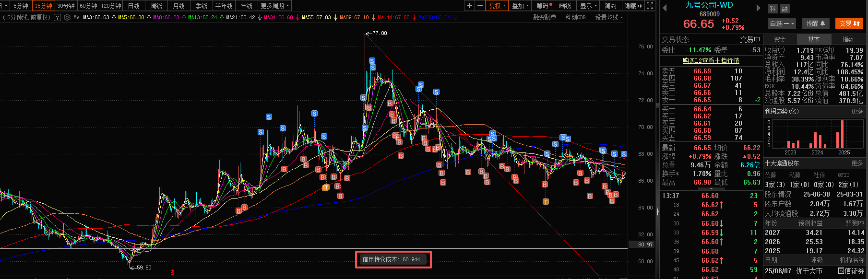The height and width of the screenshot is (279, 868).
Task: Open the 自选 watchlist dropdown
Action: [x=782, y=23]
